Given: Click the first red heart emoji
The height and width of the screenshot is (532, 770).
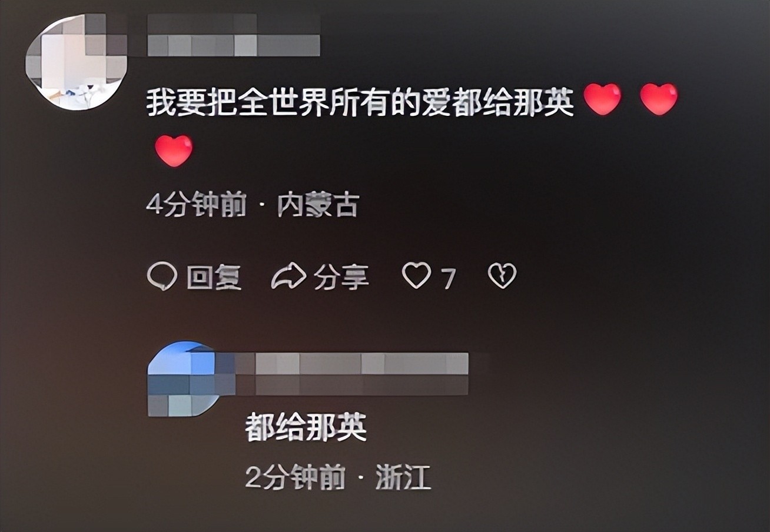Looking at the screenshot, I should [x=602, y=99].
